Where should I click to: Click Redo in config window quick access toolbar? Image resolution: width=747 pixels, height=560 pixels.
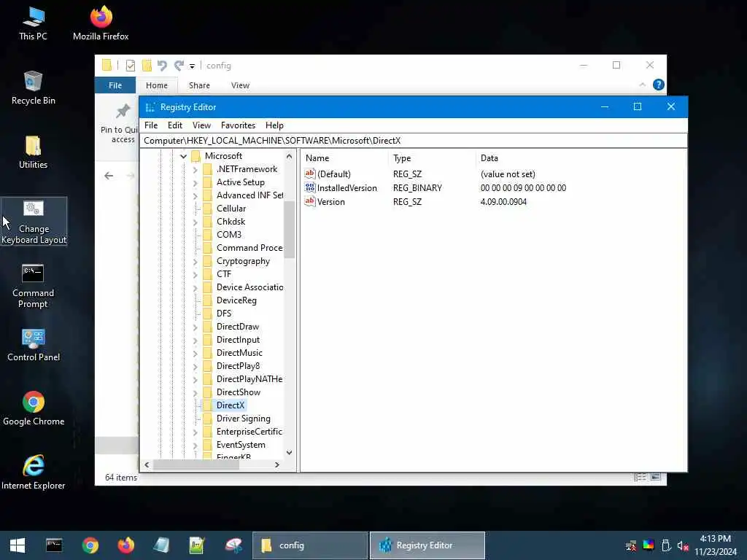point(179,66)
